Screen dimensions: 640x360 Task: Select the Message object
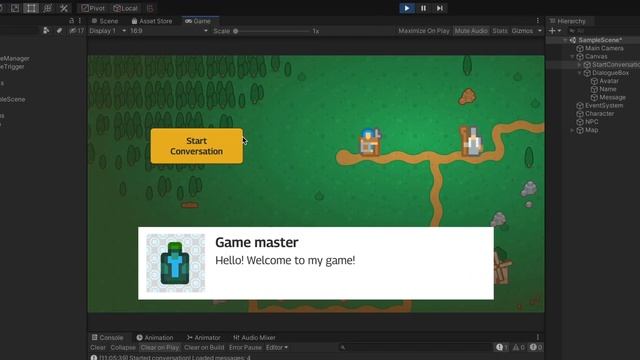click(612, 97)
